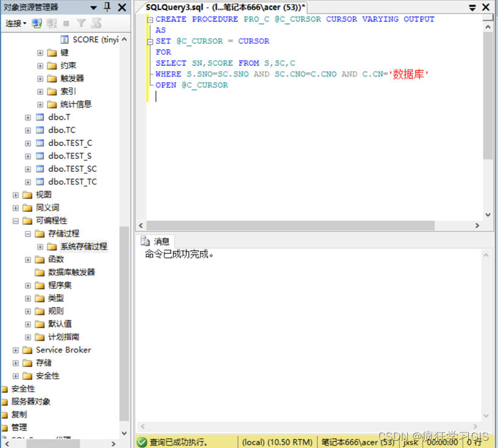
Task: Open the 连接 connect dropdown
Action: 16,23
